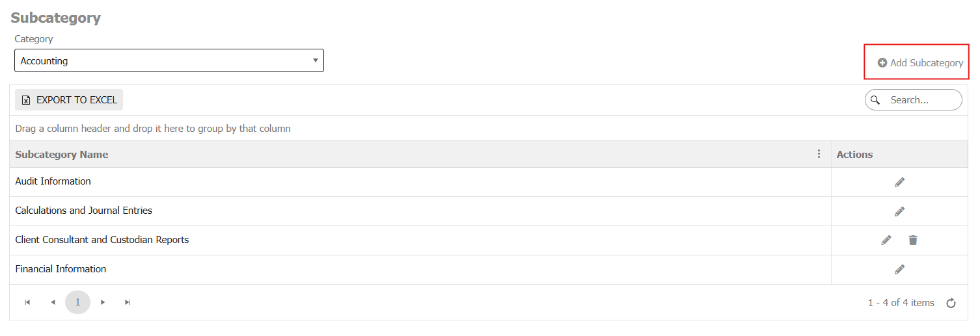Edit Client Consultant and Custodian Reports
The height and width of the screenshot is (336, 980).
[x=886, y=240]
